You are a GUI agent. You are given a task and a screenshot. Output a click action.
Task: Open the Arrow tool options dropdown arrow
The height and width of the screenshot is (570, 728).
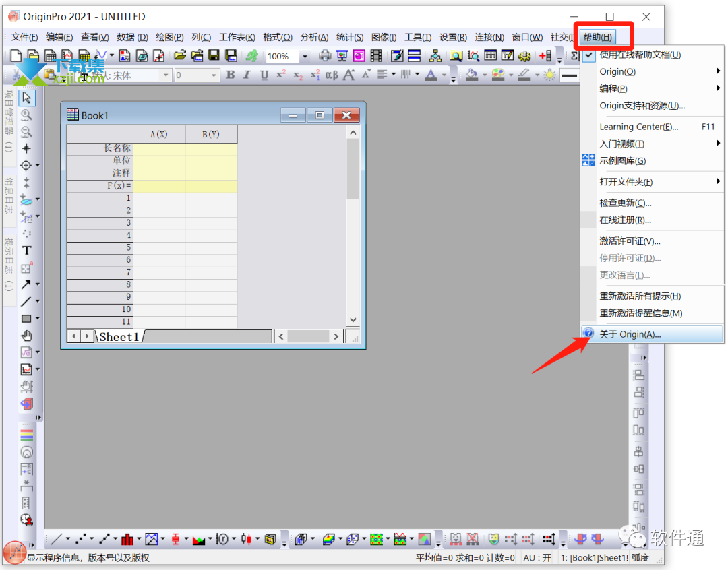pyautogui.click(x=38, y=284)
